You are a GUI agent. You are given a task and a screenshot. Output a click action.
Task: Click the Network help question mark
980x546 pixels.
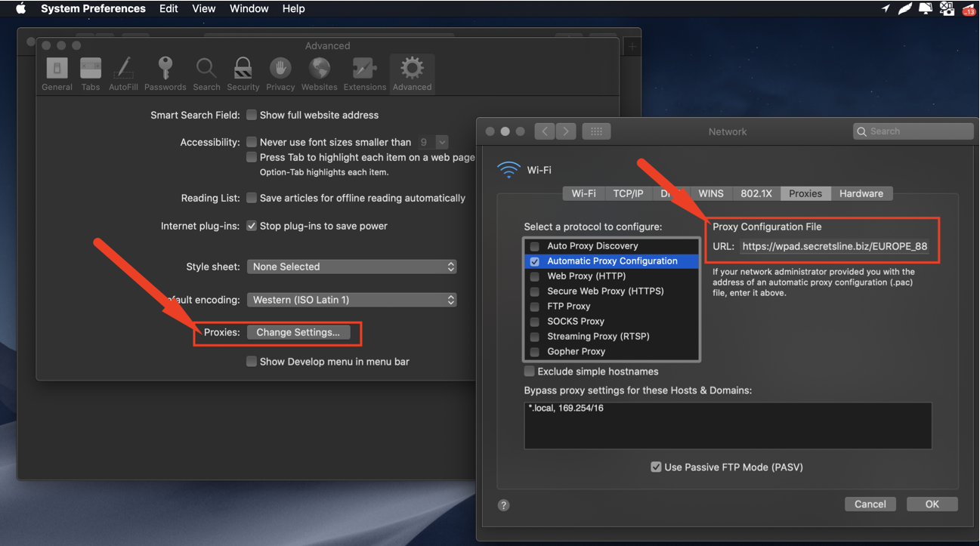[x=504, y=505]
